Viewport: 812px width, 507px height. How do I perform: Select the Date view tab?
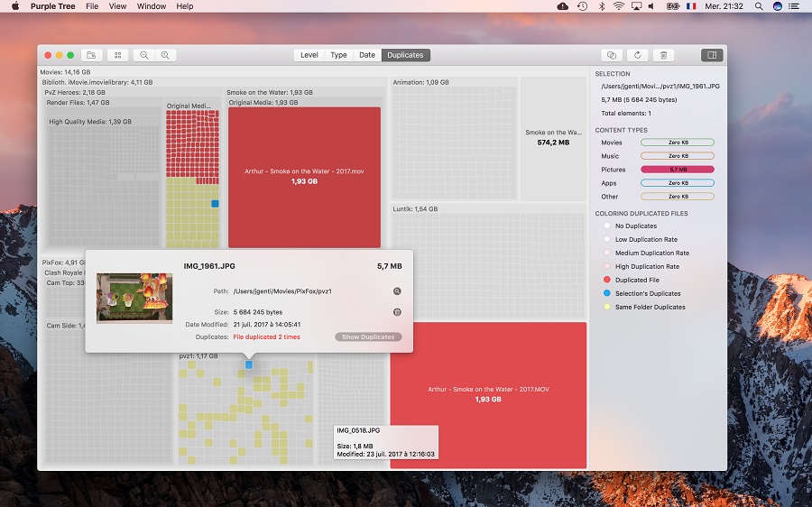pyautogui.click(x=367, y=55)
